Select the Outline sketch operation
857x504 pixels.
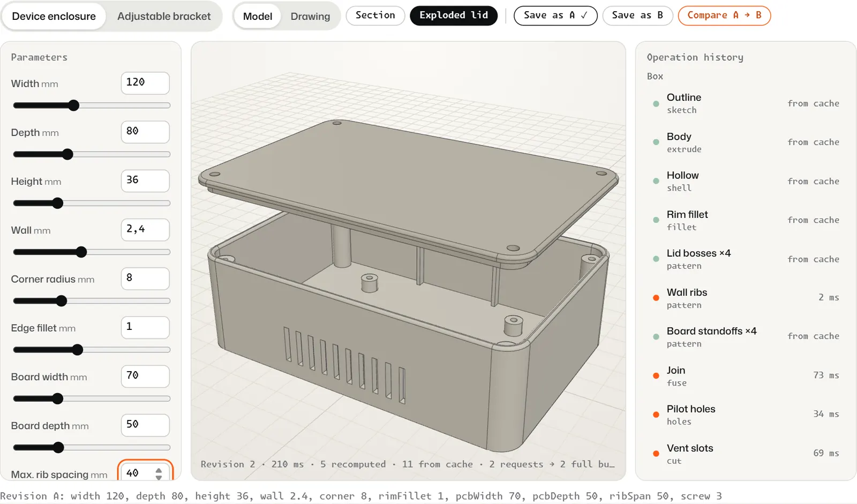746,103
